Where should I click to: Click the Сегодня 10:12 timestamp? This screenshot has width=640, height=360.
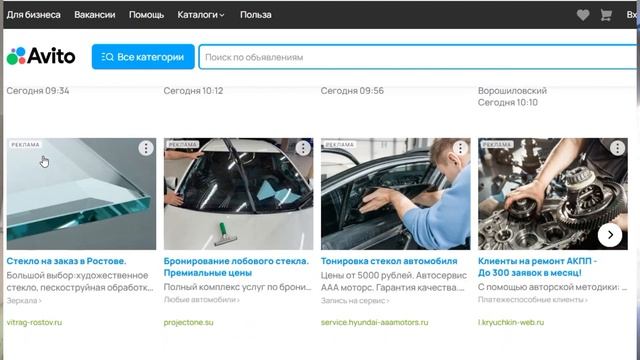(193, 91)
